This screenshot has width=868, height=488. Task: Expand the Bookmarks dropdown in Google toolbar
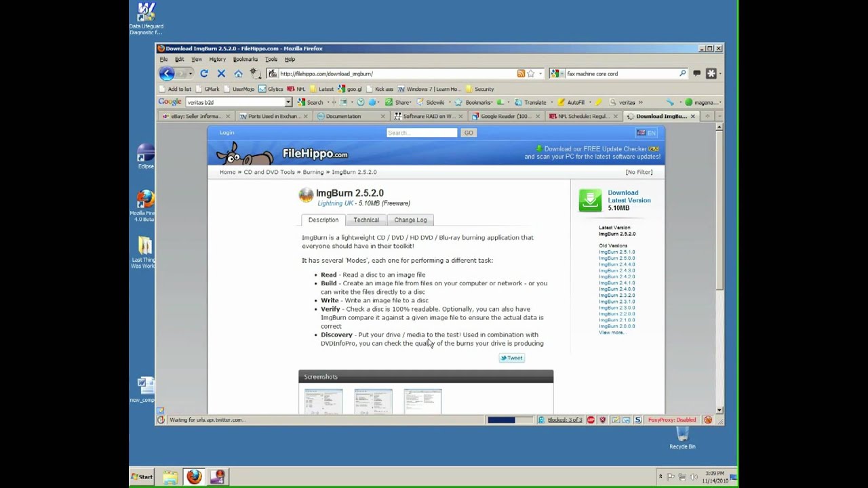coord(493,102)
